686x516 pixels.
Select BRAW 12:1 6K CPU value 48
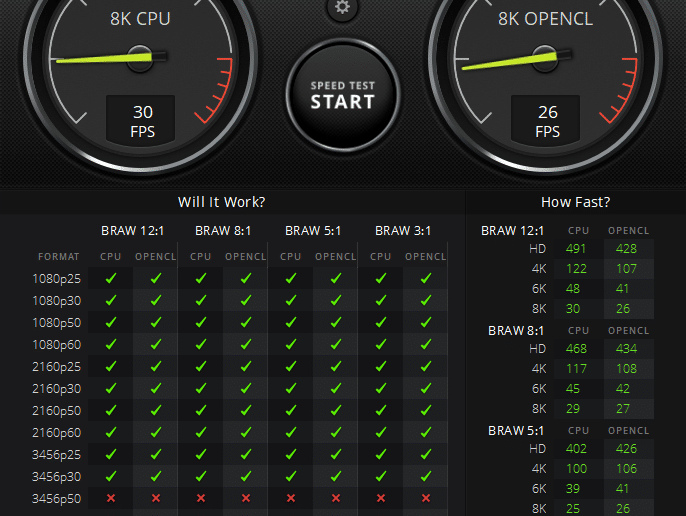pyautogui.click(x=573, y=289)
